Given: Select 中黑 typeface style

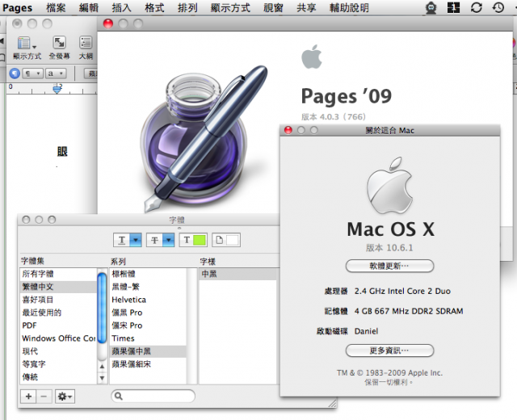Looking at the screenshot, I should click(238, 274).
